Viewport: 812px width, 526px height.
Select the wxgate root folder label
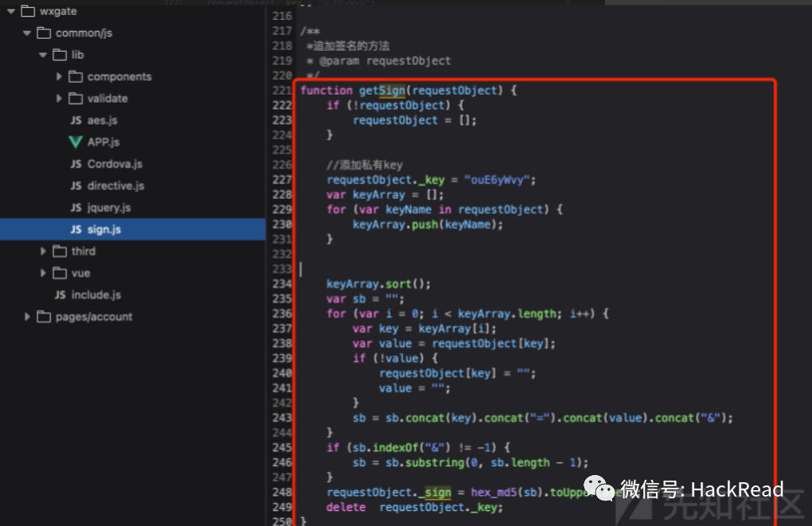point(58,11)
